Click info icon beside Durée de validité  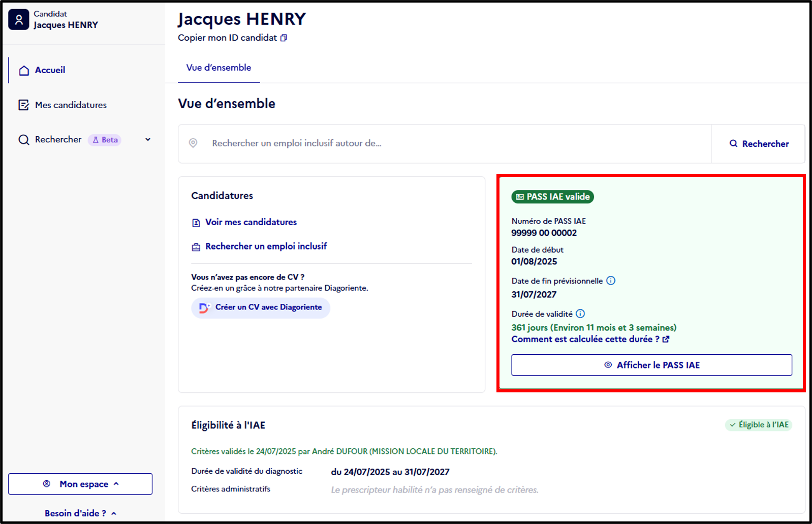pos(580,314)
